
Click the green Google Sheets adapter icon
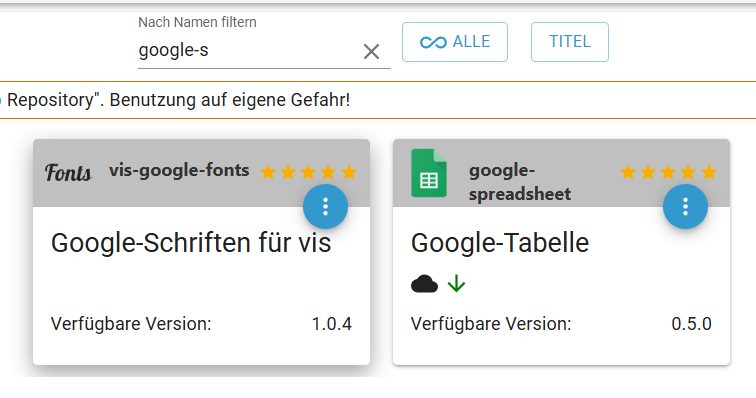(x=429, y=173)
